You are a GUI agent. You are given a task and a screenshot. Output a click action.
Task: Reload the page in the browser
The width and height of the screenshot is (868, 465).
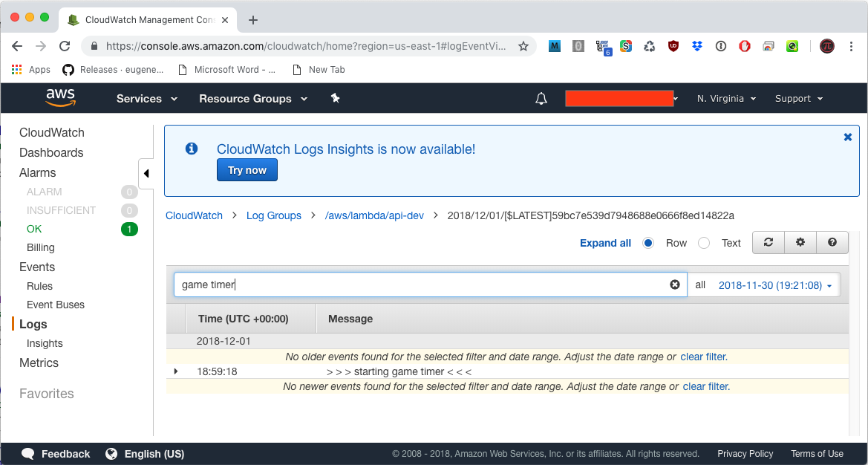coord(65,47)
